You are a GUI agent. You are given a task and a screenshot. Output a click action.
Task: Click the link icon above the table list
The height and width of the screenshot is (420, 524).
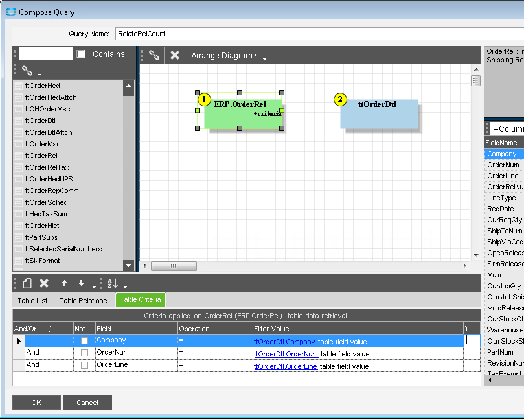[x=27, y=71]
